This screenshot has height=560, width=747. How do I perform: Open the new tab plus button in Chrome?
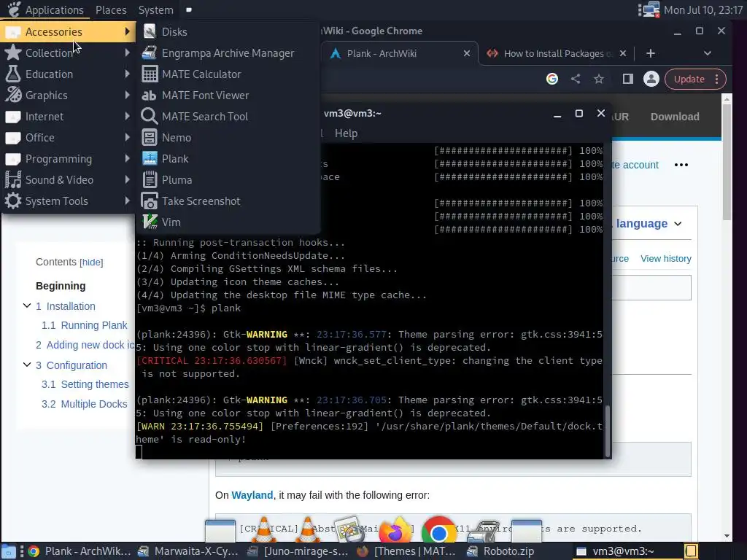651,53
